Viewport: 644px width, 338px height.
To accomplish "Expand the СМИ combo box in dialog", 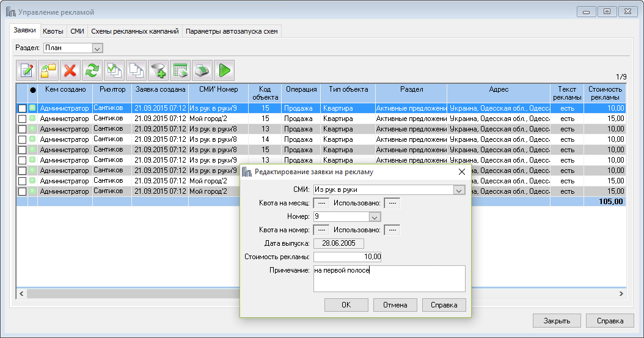I will 459,189.
